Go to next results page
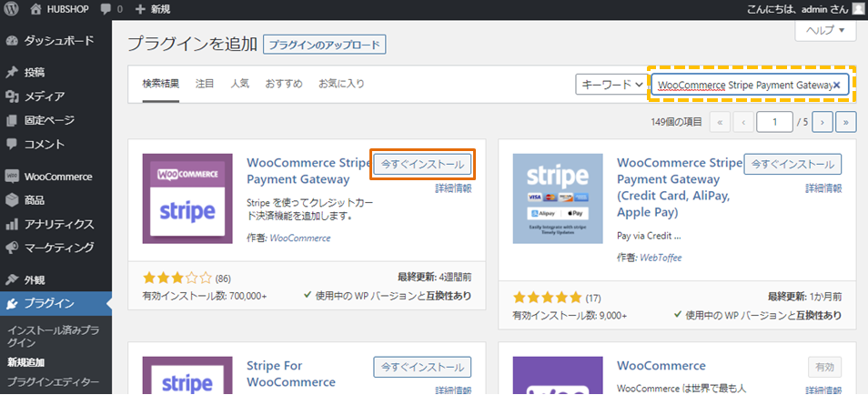 point(823,123)
